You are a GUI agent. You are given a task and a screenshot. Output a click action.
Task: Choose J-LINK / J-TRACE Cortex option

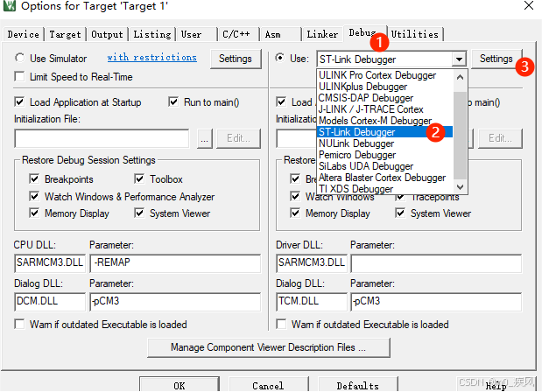click(384, 109)
